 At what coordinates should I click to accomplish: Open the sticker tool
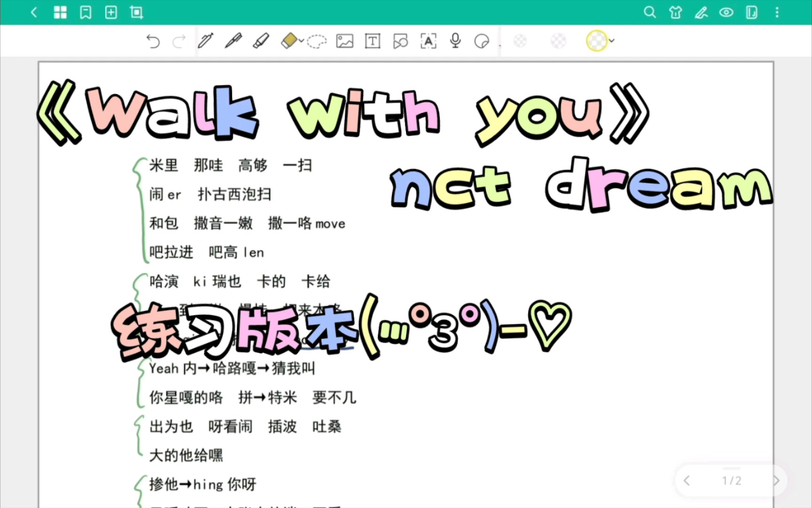click(x=482, y=41)
